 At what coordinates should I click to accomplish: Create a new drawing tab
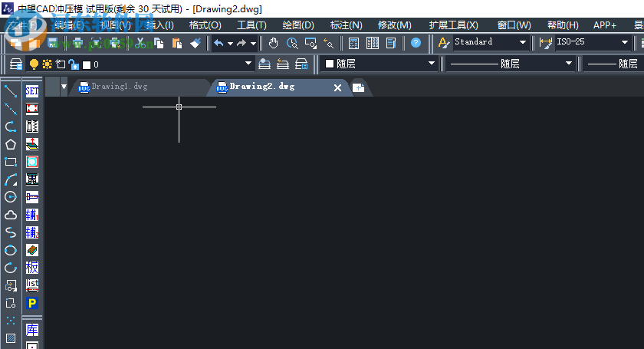point(358,87)
